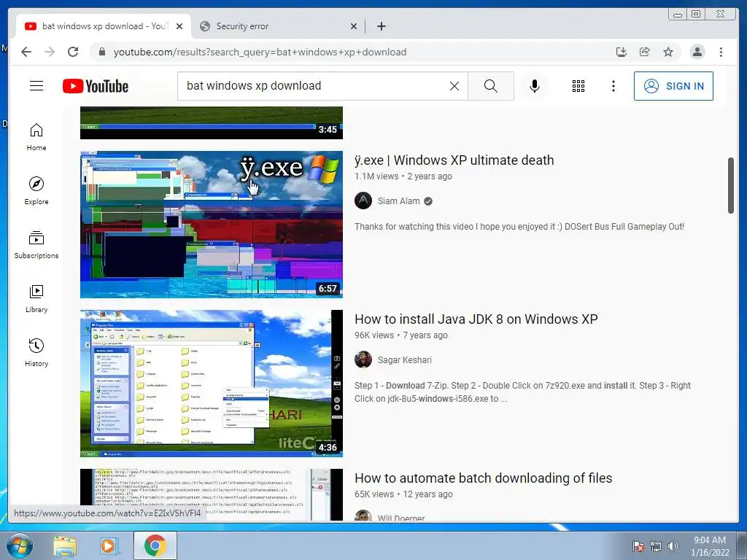Open Library in the sidebar
The height and width of the screenshot is (560, 747).
[36, 298]
